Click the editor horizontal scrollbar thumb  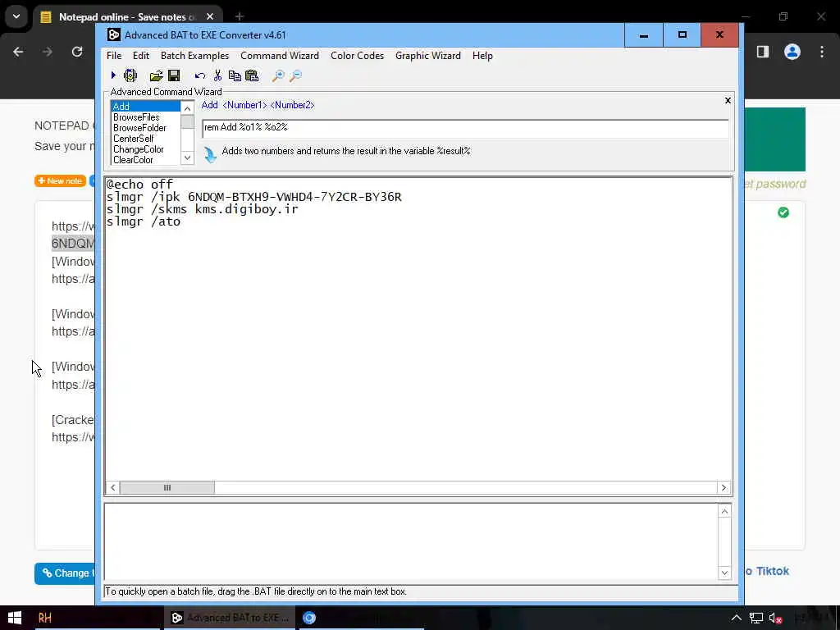[x=167, y=487]
